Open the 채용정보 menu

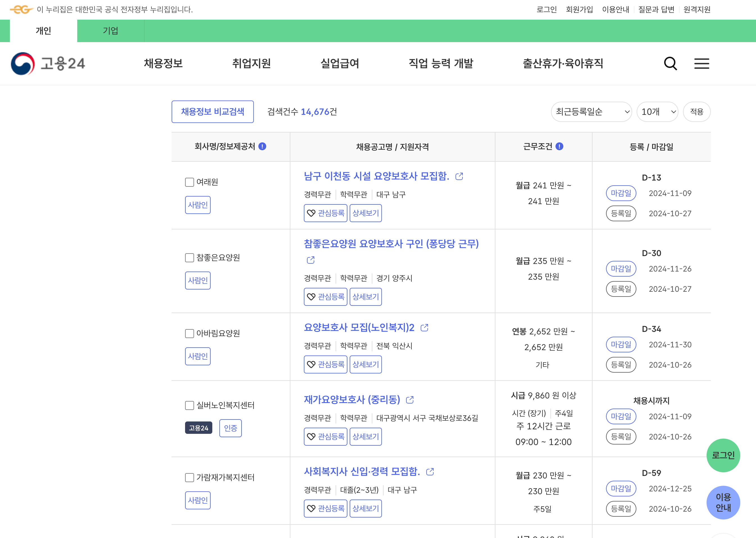point(163,63)
